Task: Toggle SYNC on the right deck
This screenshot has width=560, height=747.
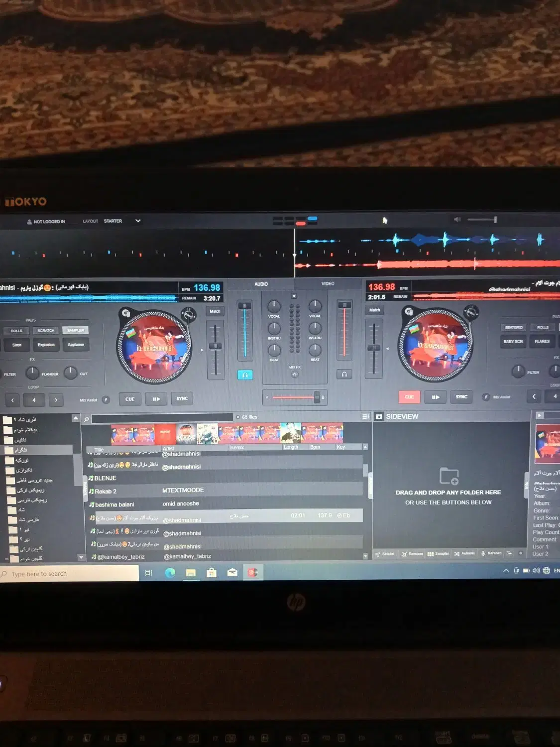Action: 461,397
